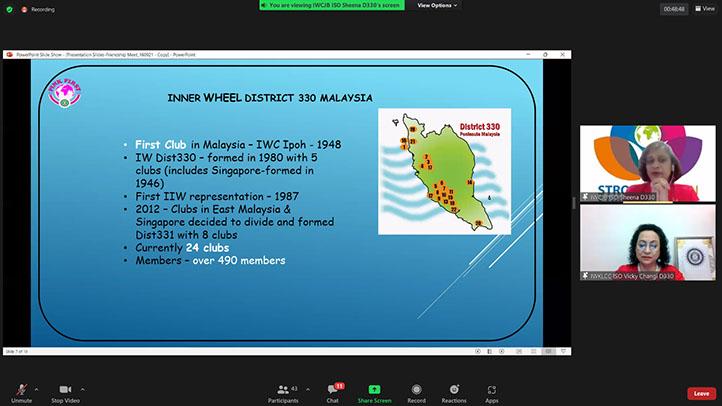722x406 pixels.
Task: Stop video using the camera icon
Action: 66,388
